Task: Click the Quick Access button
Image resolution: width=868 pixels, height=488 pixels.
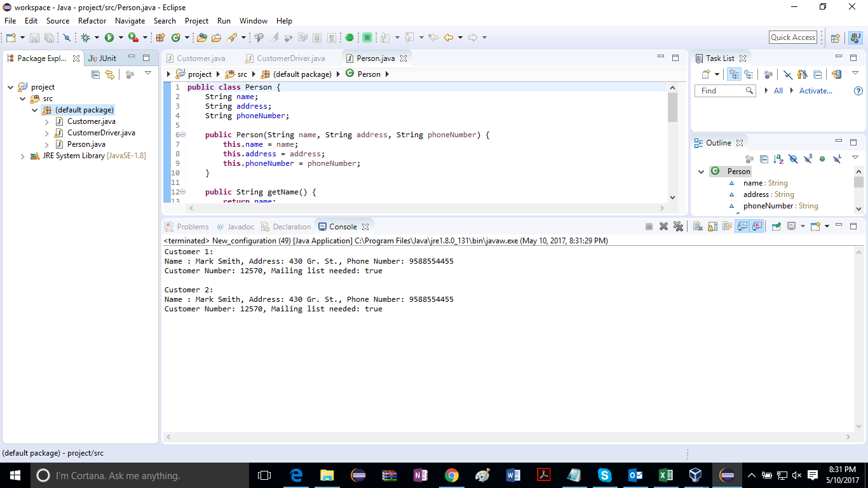Action: pyautogui.click(x=792, y=37)
